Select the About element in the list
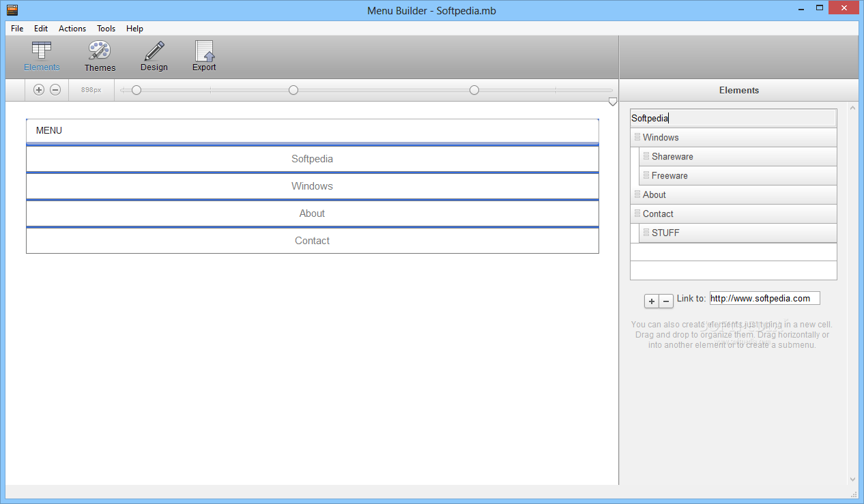This screenshot has height=504, width=864. pos(734,194)
